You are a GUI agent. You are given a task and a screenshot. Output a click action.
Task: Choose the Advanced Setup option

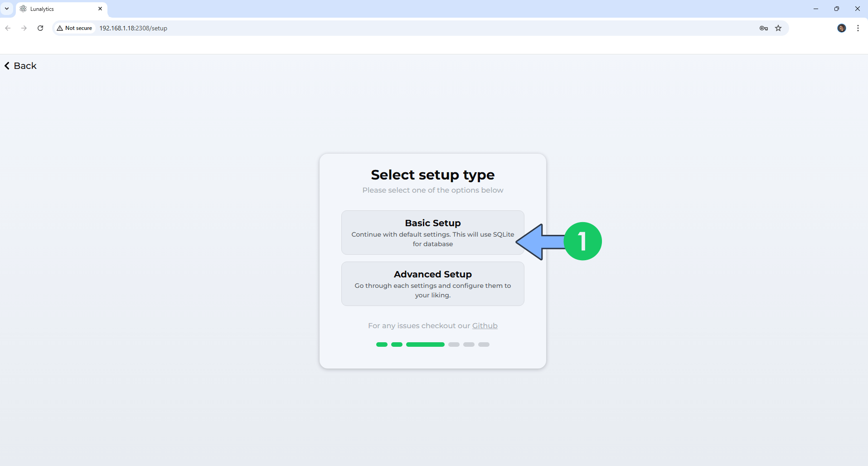432,284
